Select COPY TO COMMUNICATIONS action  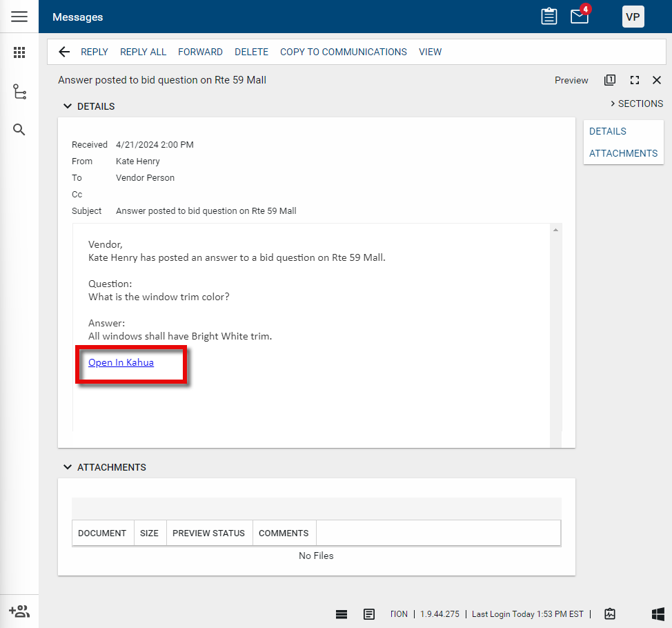coord(343,52)
